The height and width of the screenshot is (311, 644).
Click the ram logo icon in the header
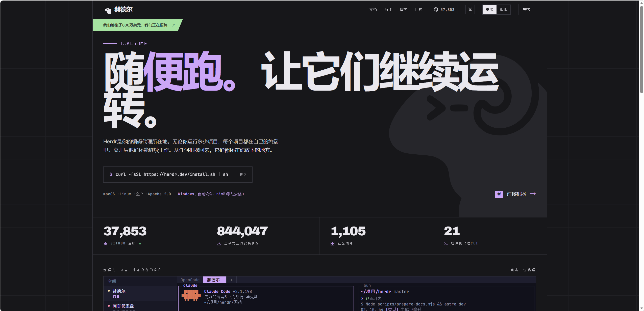pos(108,10)
